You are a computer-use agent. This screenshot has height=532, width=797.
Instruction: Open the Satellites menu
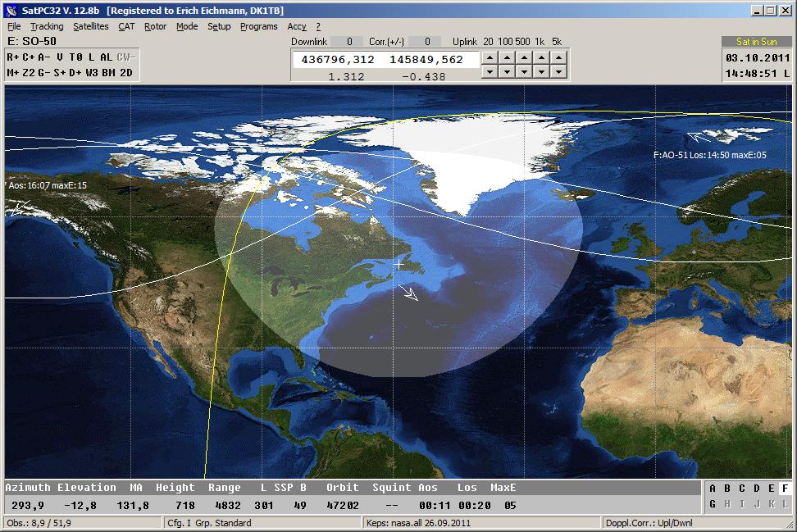click(90, 26)
